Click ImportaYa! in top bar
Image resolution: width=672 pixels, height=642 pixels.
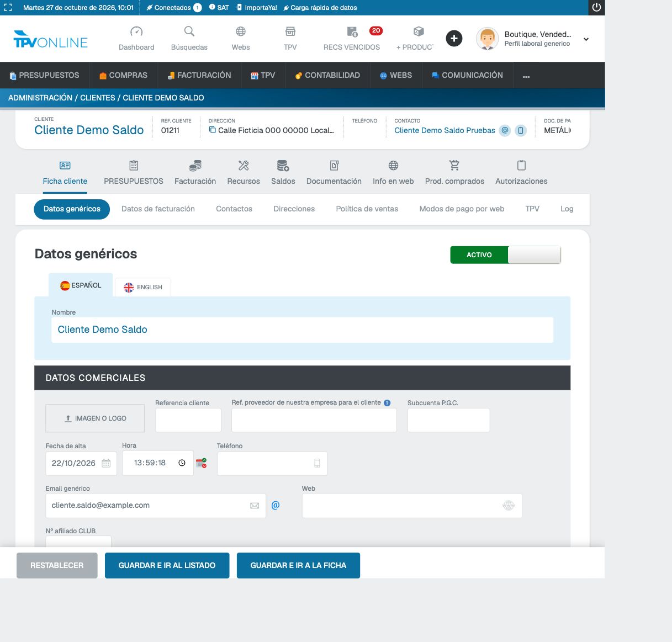pos(257,8)
